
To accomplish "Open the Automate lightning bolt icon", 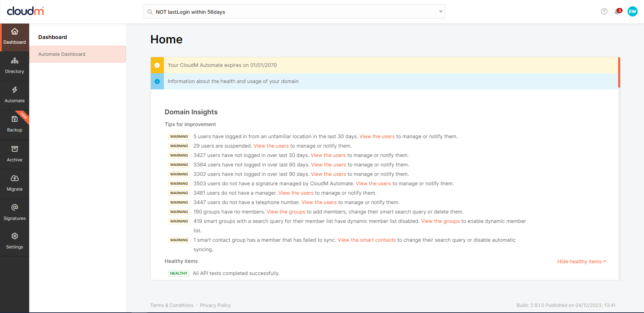I will (x=14, y=90).
